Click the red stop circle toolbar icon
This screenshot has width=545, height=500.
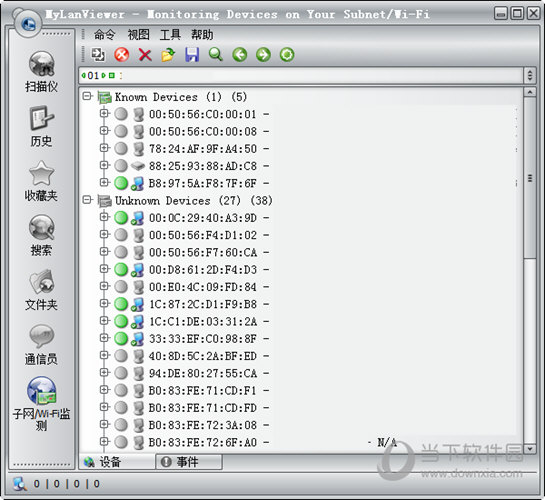click(x=122, y=55)
